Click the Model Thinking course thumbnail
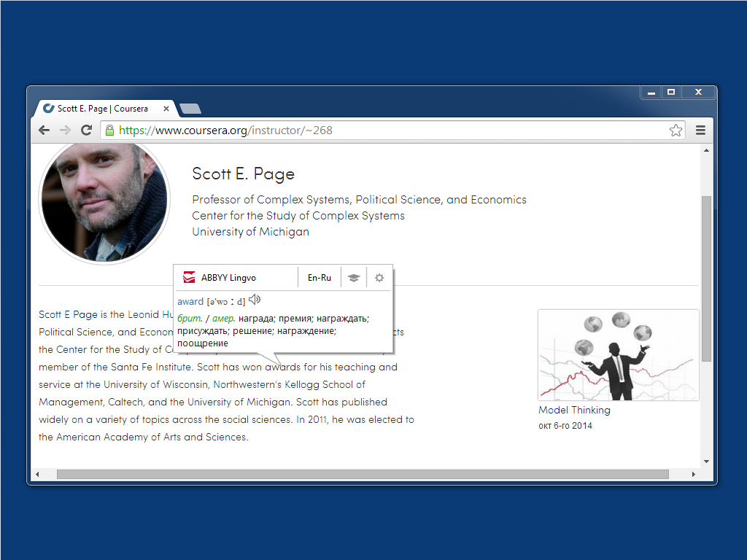 [618, 355]
